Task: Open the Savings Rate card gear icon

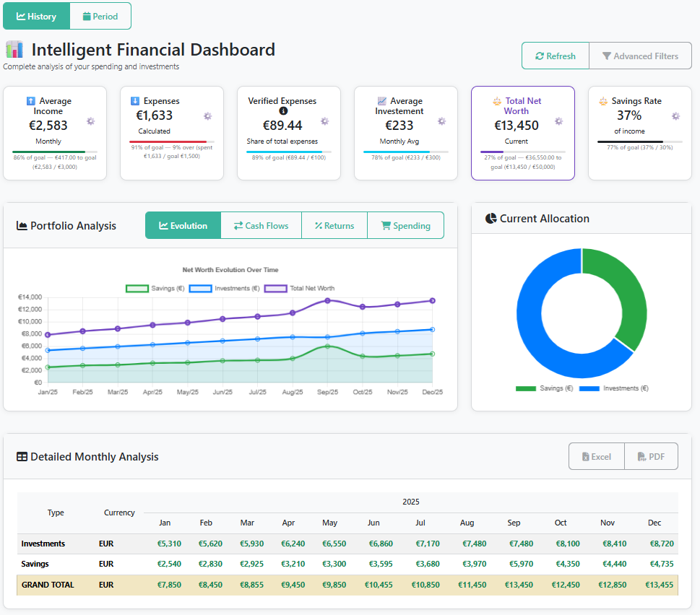Action: pyautogui.click(x=675, y=116)
